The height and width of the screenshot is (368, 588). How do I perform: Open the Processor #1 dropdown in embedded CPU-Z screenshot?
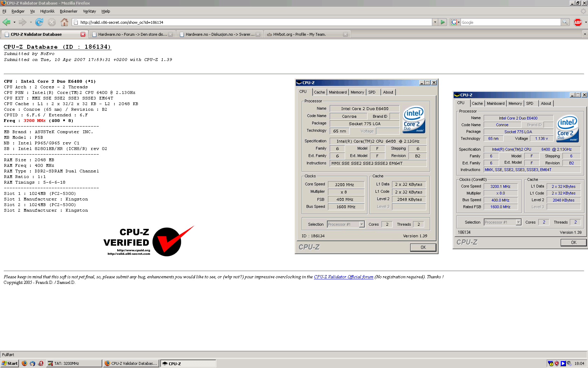click(362, 224)
